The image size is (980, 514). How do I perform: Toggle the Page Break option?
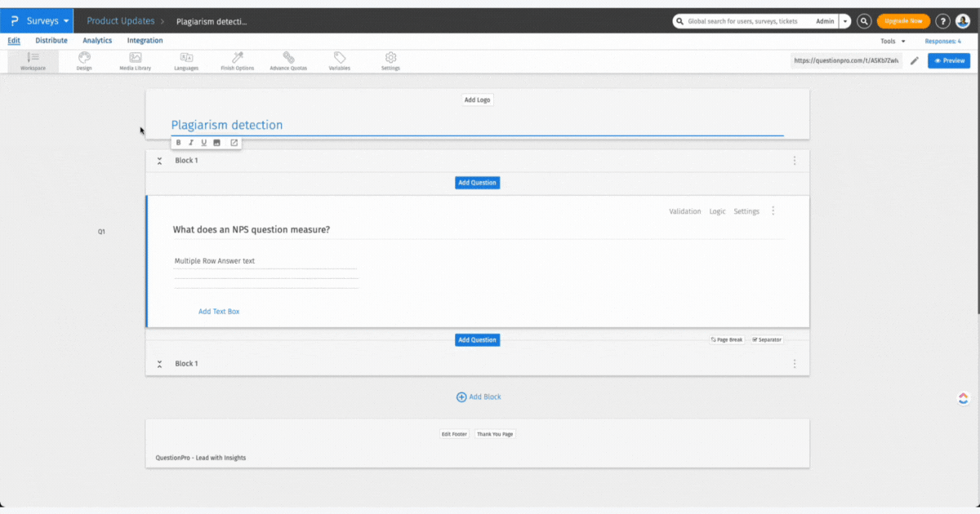(x=727, y=339)
